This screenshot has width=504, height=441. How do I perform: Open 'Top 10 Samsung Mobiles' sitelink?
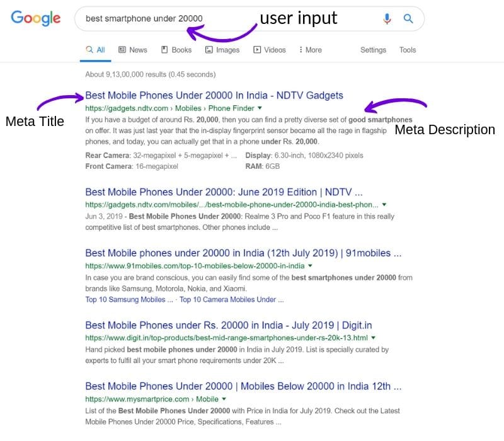pyautogui.click(x=129, y=300)
